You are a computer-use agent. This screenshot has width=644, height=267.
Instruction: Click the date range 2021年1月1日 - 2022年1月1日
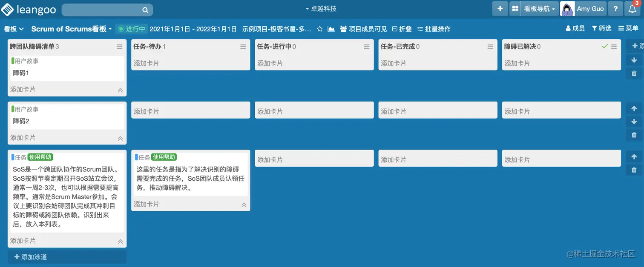pyautogui.click(x=193, y=29)
